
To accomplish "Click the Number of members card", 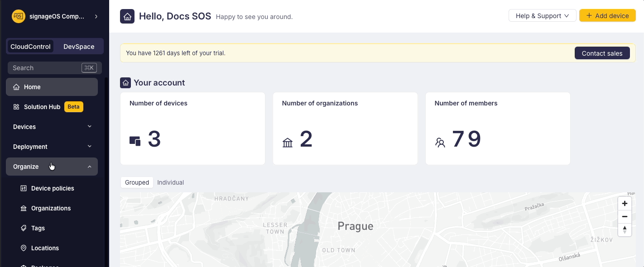I will [498, 129].
